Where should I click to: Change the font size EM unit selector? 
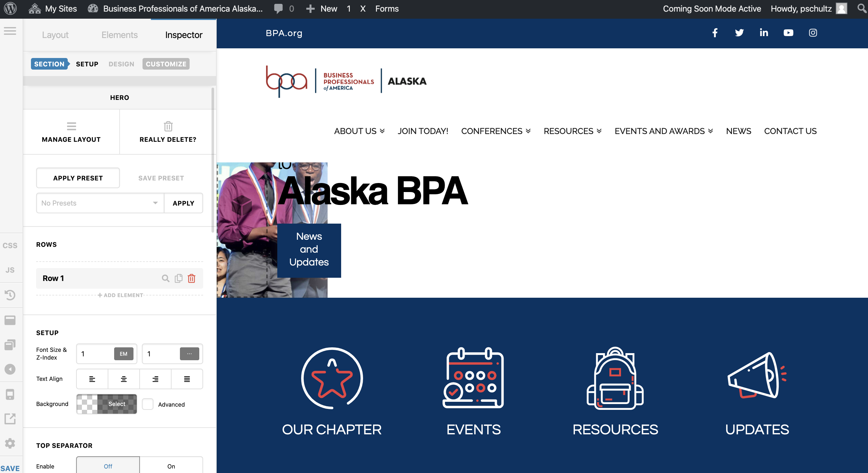124,354
